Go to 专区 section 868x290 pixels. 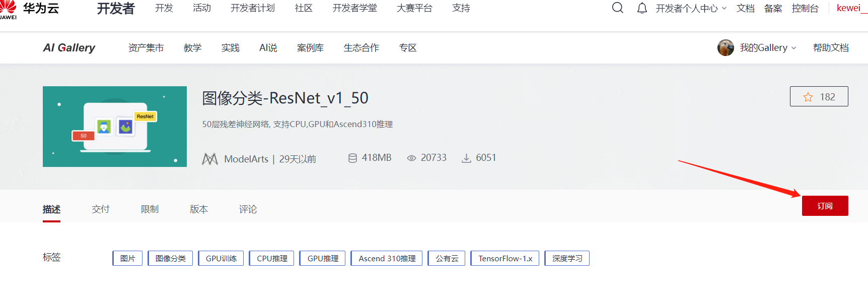[408, 48]
